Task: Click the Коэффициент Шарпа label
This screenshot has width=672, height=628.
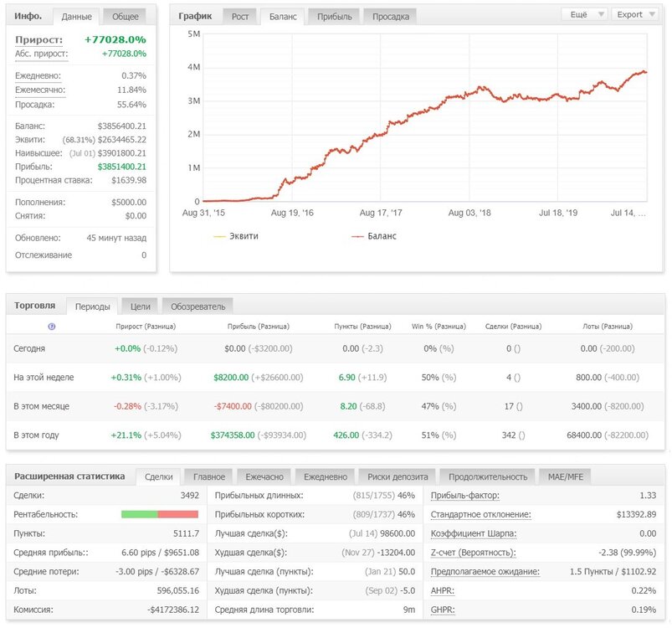Action: pyautogui.click(x=473, y=533)
